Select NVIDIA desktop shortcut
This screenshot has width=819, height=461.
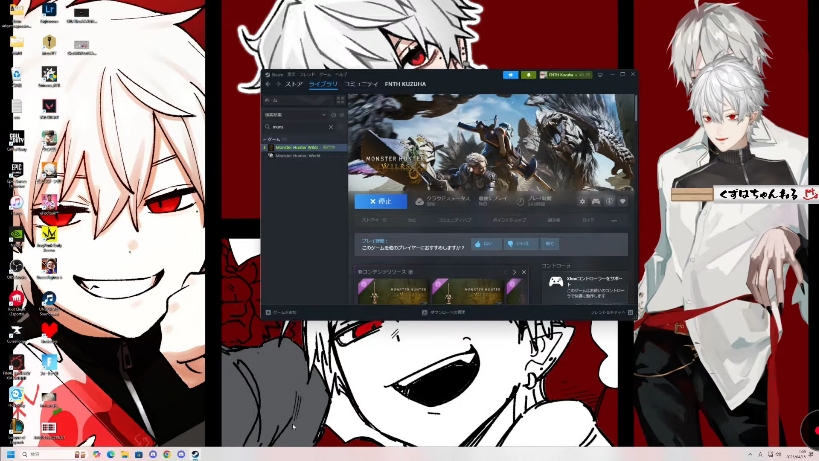click(x=17, y=238)
